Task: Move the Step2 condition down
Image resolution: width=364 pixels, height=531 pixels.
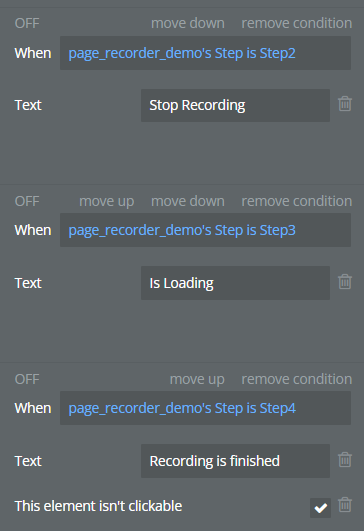Action: pyautogui.click(x=188, y=23)
